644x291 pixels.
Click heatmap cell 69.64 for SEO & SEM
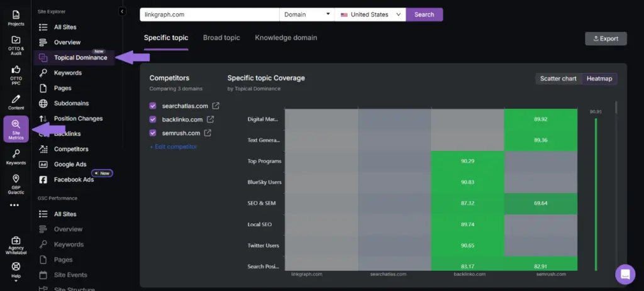540,203
